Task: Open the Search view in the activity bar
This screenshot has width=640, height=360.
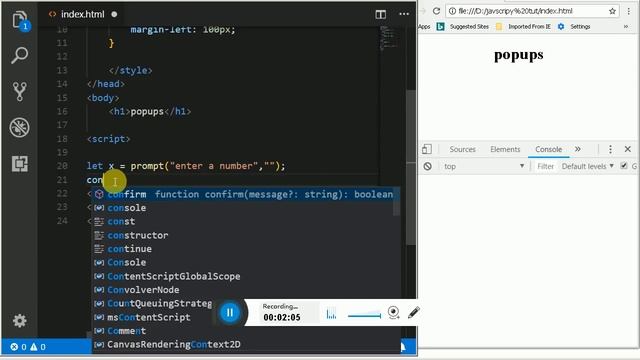Action: pyautogui.click(x=20, y=55)
